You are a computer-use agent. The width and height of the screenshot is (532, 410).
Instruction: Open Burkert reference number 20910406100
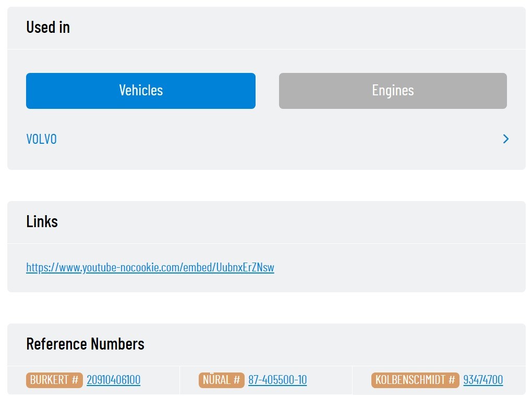pos(113,380)
